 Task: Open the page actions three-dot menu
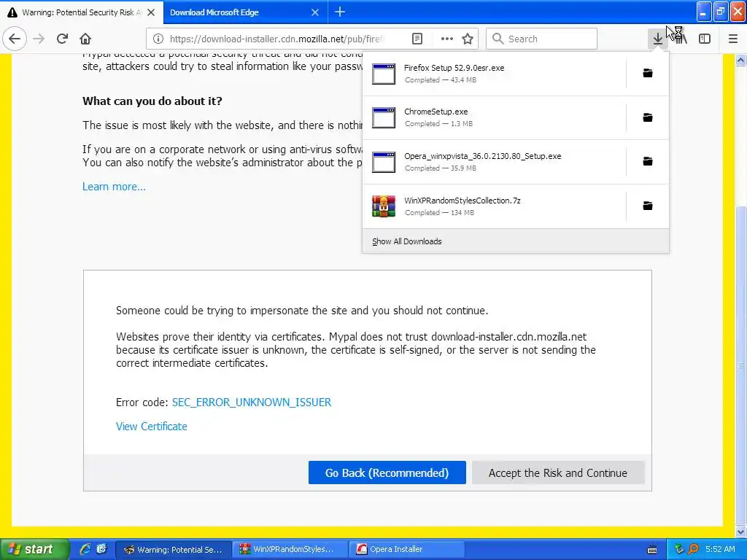point(447,39)
